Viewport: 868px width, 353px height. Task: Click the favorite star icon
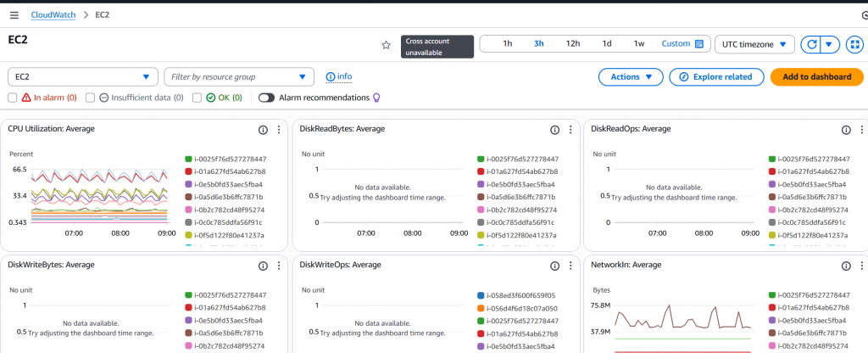pos(386,45)
